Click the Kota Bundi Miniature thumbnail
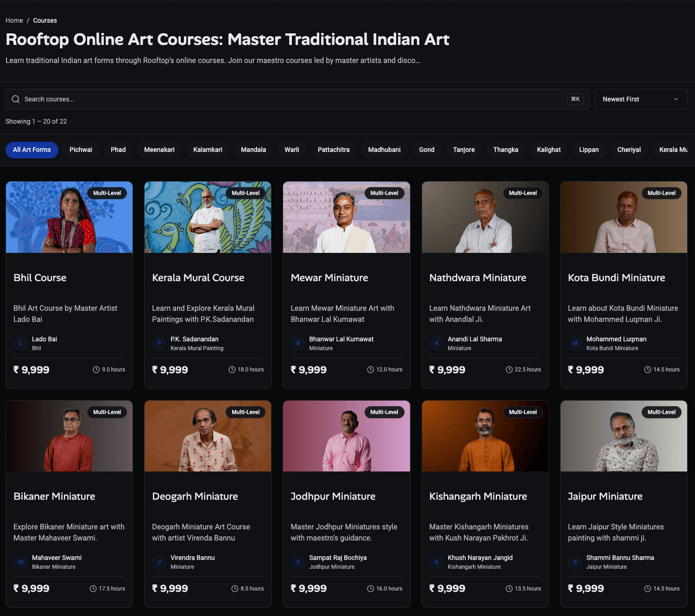Screen dimensions: 695x616 point(624,217)
